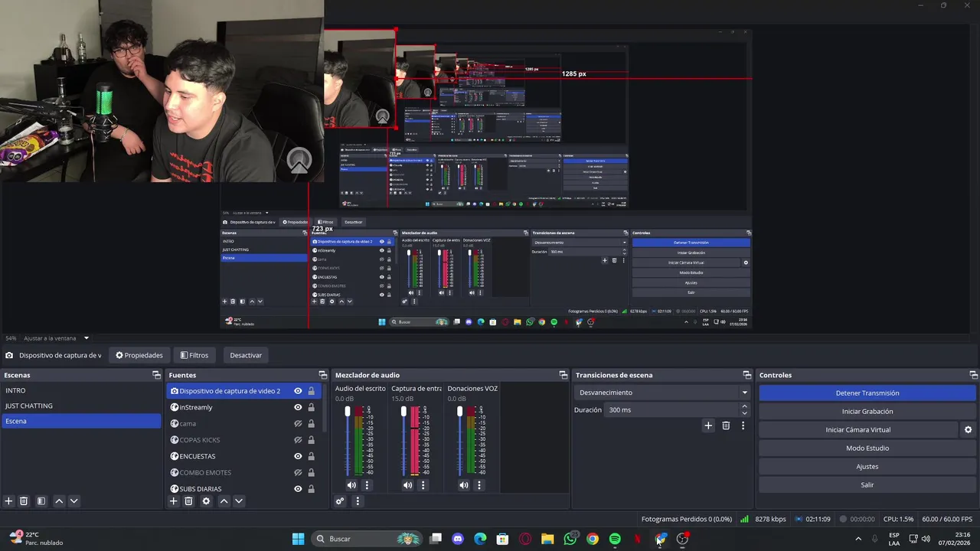
Task: Adjust Donaciones VOZ volume slider
Action: [x=460, y=412]
